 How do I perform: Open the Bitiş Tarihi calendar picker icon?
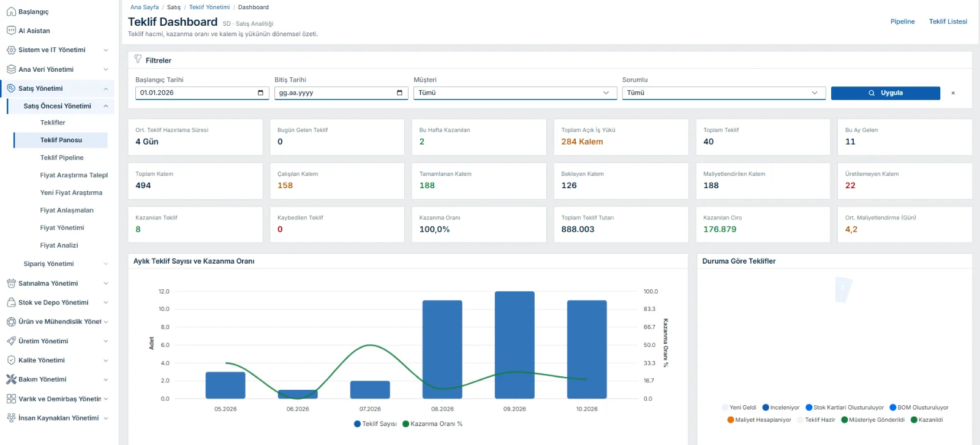pyautogui.click(x=399, y=93)
